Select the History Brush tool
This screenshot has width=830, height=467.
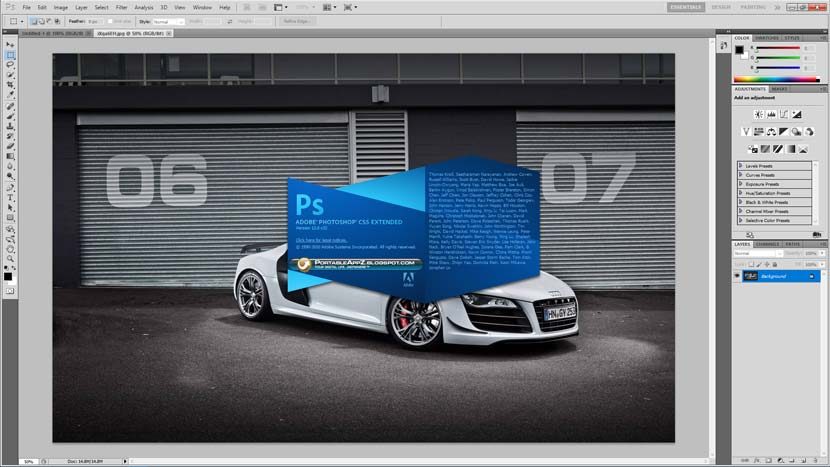point(10,137)
